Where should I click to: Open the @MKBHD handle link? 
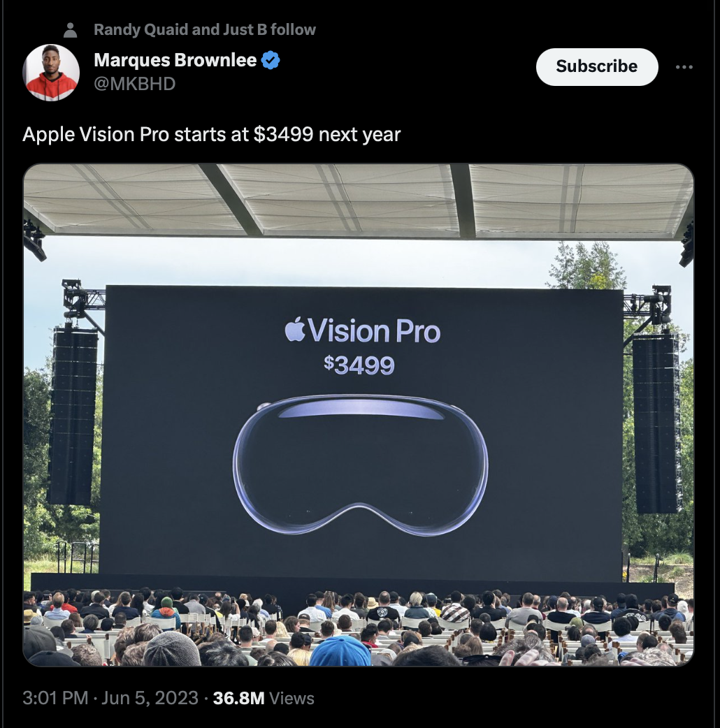click(135, 84)
